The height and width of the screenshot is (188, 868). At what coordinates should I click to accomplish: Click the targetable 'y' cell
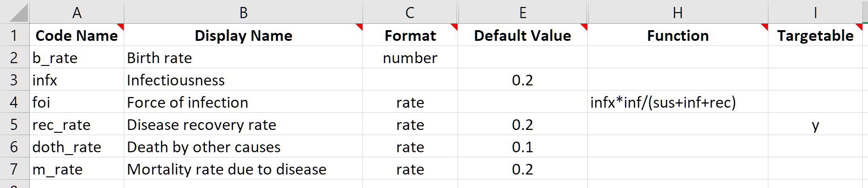815,124
